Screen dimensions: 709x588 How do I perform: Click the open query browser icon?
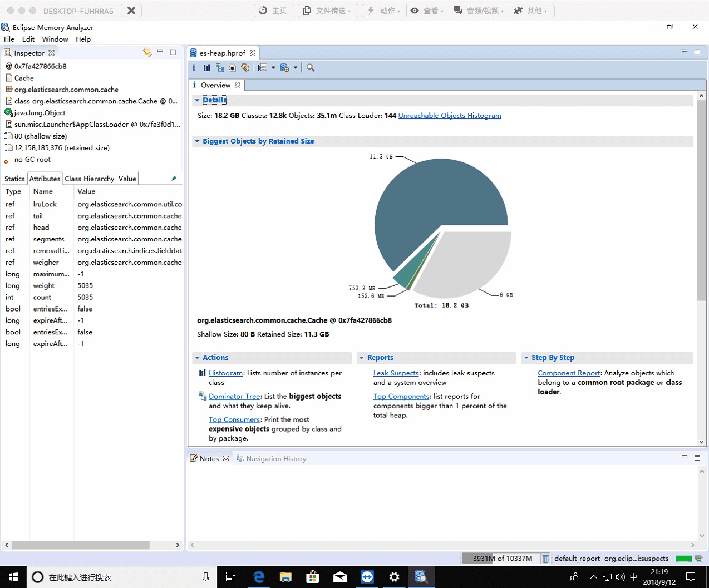[x=284, y=67]
